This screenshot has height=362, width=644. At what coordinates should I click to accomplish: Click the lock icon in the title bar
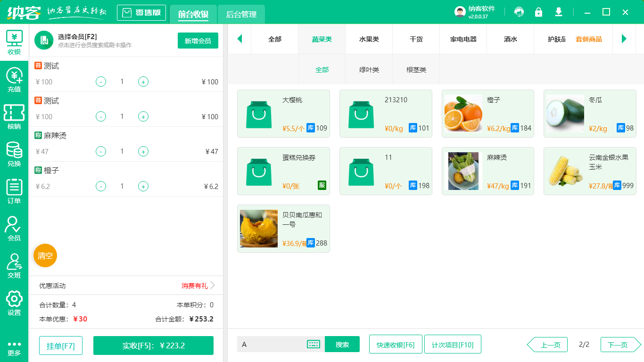pyautogui.click(x=538, y=12)
